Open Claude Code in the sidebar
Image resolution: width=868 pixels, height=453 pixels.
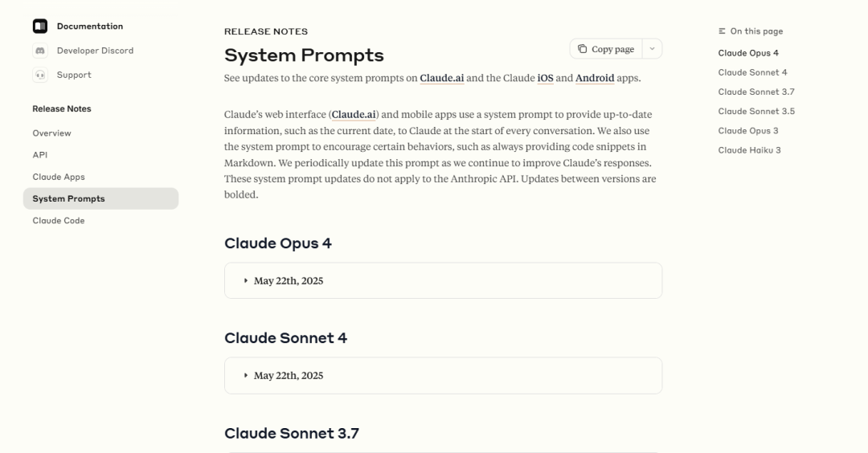pos(59,221)
